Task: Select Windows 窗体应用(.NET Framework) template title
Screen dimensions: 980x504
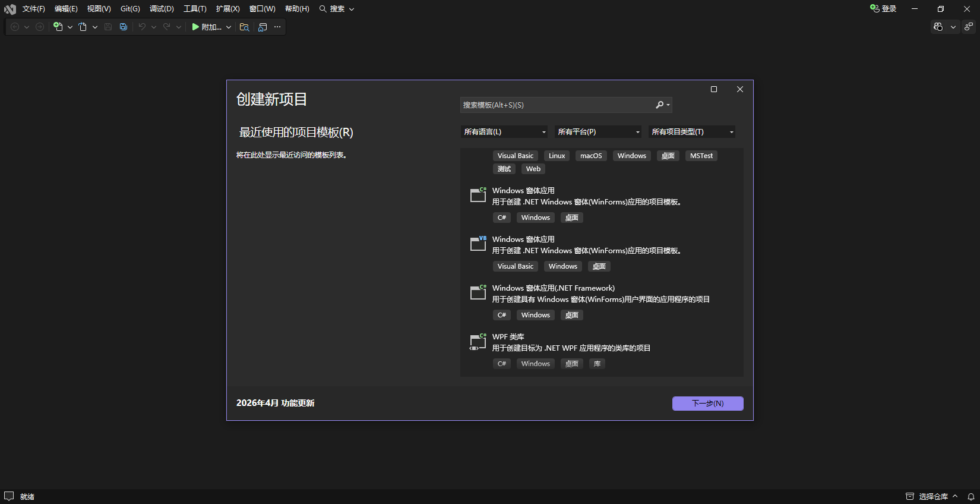Action: [x=554, y=288]
